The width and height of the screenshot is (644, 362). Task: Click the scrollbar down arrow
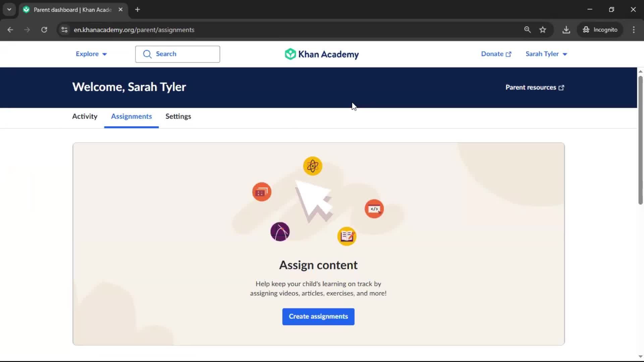pyautogui.click(x=640, y=357)
